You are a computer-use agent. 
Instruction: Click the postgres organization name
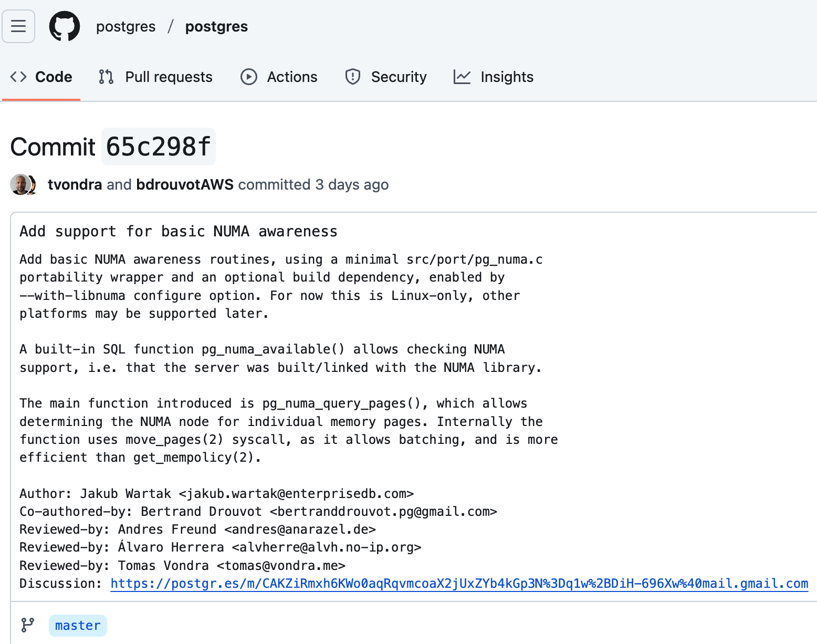coord(125,26)
